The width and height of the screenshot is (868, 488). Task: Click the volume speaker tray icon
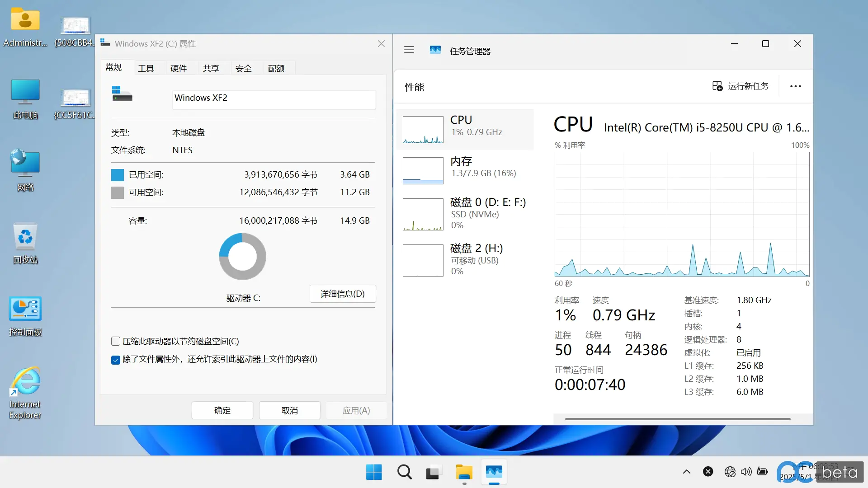click(x=746, y=472)
